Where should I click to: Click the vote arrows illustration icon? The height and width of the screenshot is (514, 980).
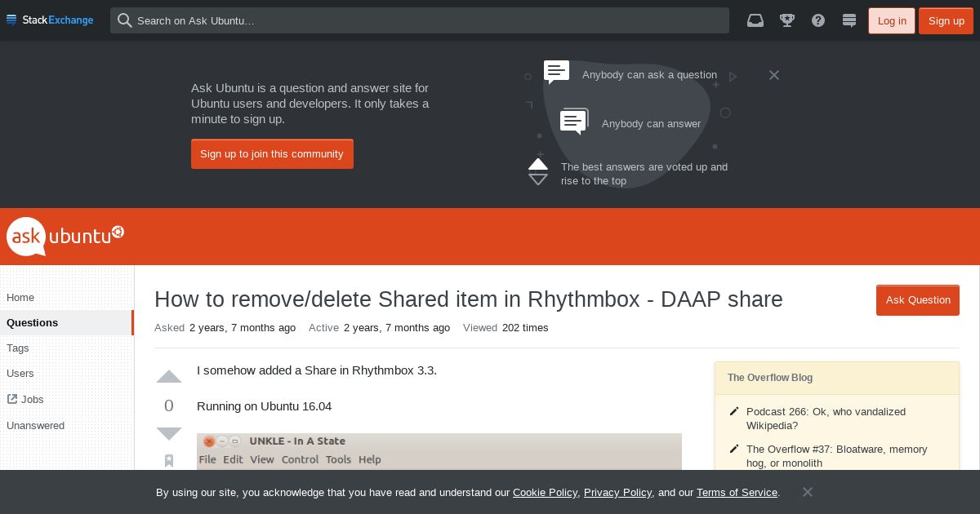[538, 171]
